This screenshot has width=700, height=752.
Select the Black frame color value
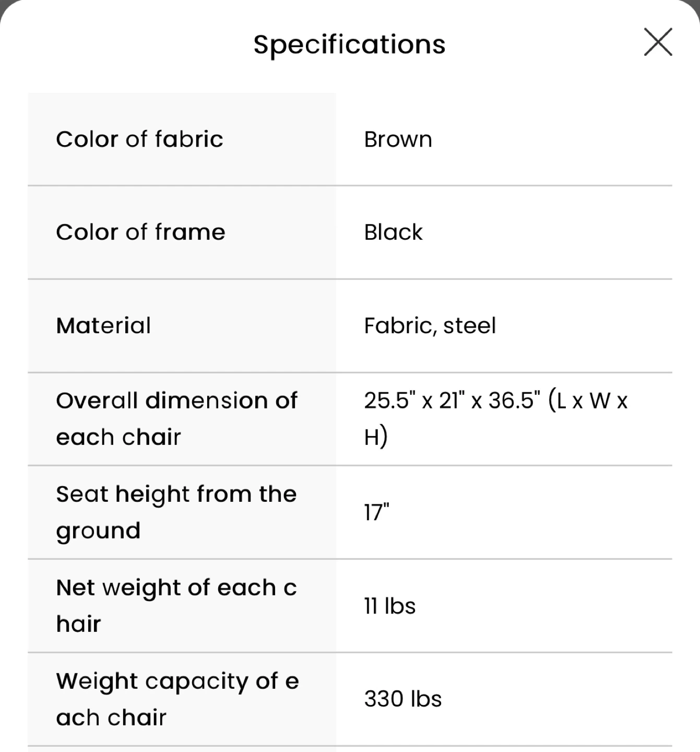[394, 232]
